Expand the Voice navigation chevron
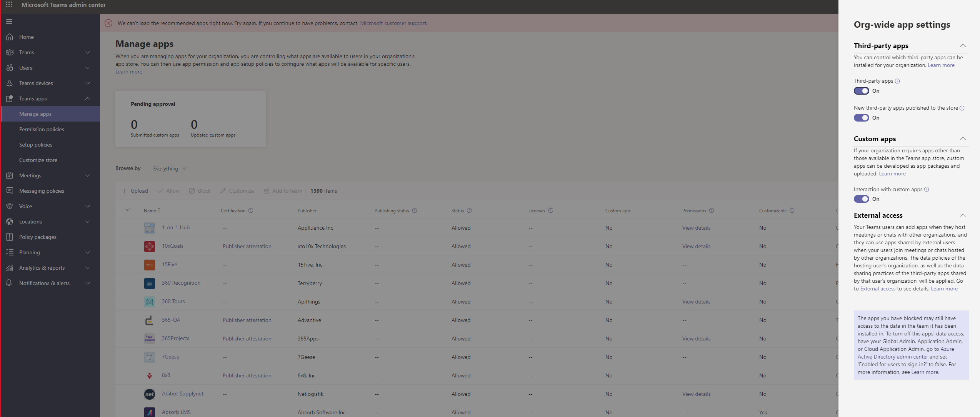This screenshot has width=980, height=417. click(88, 206)
